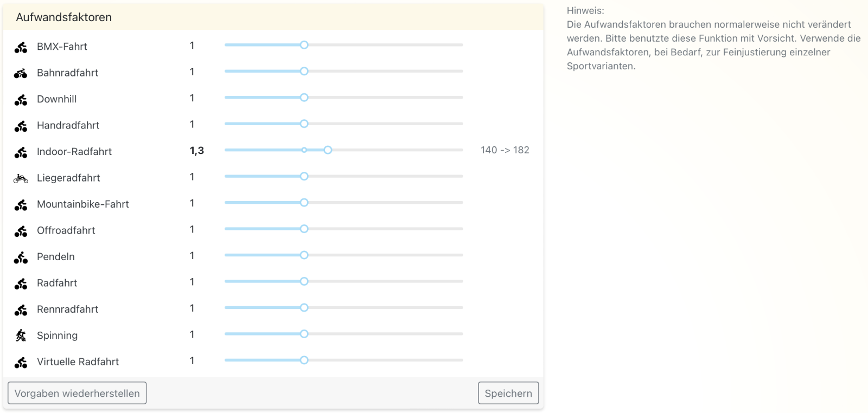This screenshot has height=413, width=868.
Task: Click the Virtuelle Radfahrt icon
Action: coord(21,363)
